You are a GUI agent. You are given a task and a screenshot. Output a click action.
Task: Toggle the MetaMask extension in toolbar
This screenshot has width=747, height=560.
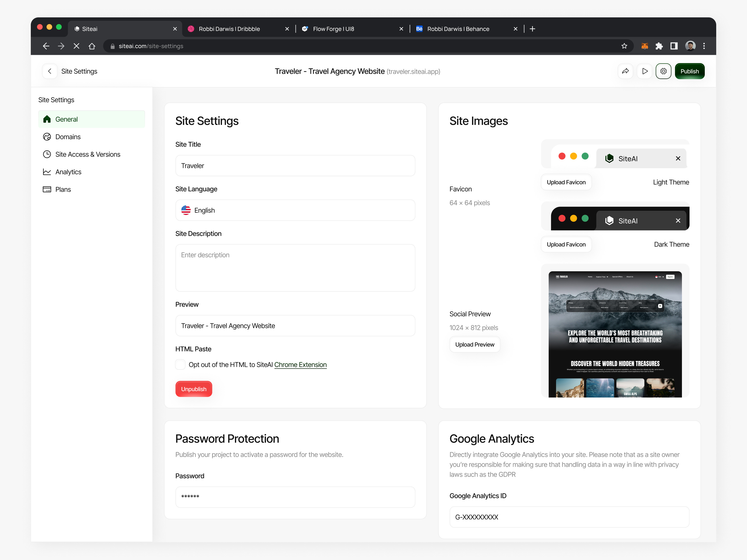pos(644,46)
